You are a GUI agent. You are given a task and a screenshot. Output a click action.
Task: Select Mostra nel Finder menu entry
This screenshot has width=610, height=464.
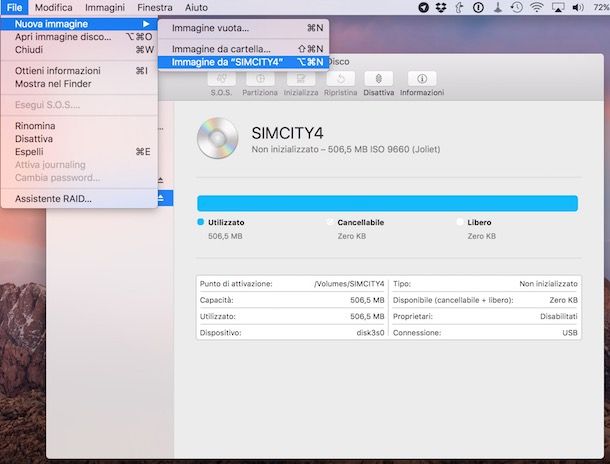pos(79,84)
